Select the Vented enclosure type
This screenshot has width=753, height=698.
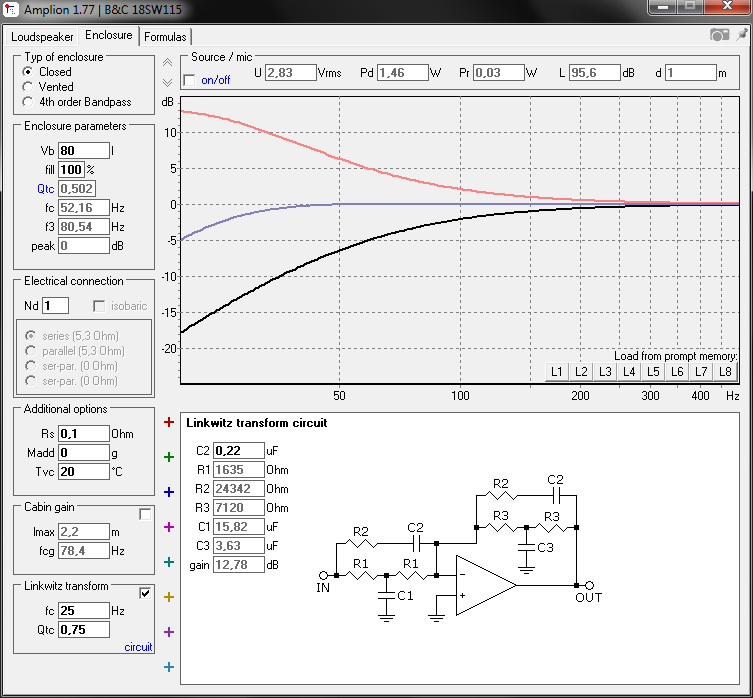48,87
